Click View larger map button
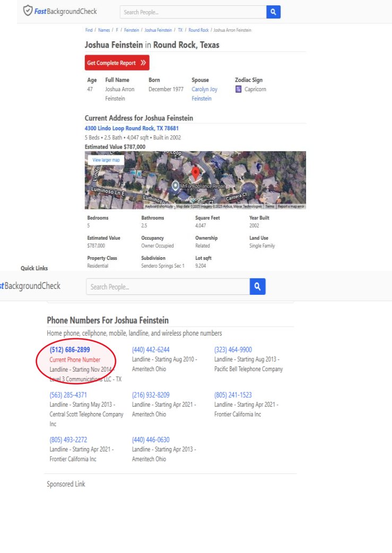The height and width of the screenshot is (553, 392). click(x=106, y=160)
